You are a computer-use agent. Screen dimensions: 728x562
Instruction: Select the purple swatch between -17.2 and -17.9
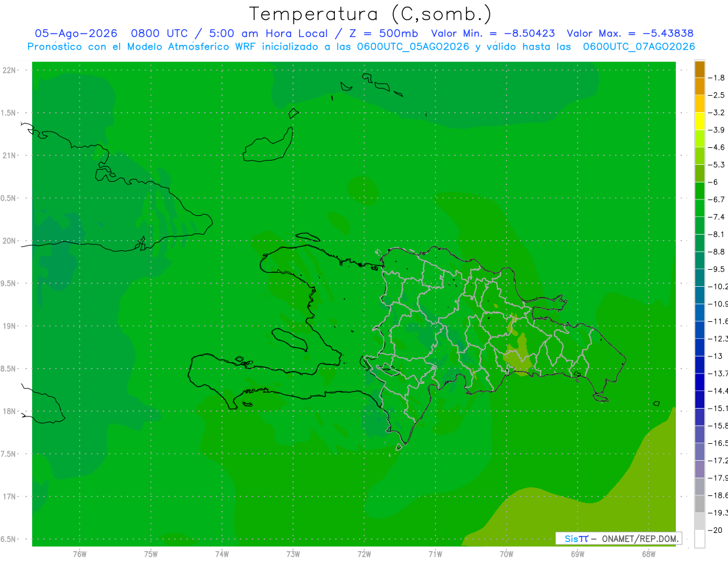click(699, 469)
